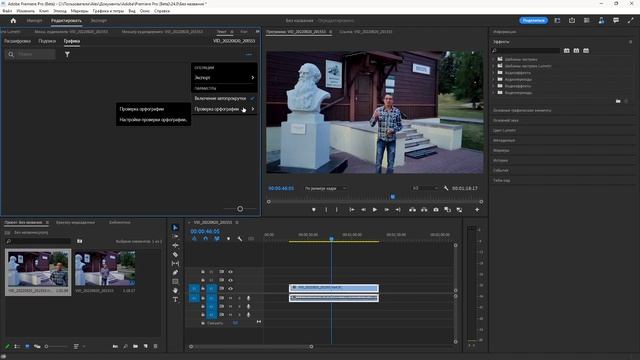Screen dimensions: 640x360
Task: Select the Slip tool
Action: (175, 263)
